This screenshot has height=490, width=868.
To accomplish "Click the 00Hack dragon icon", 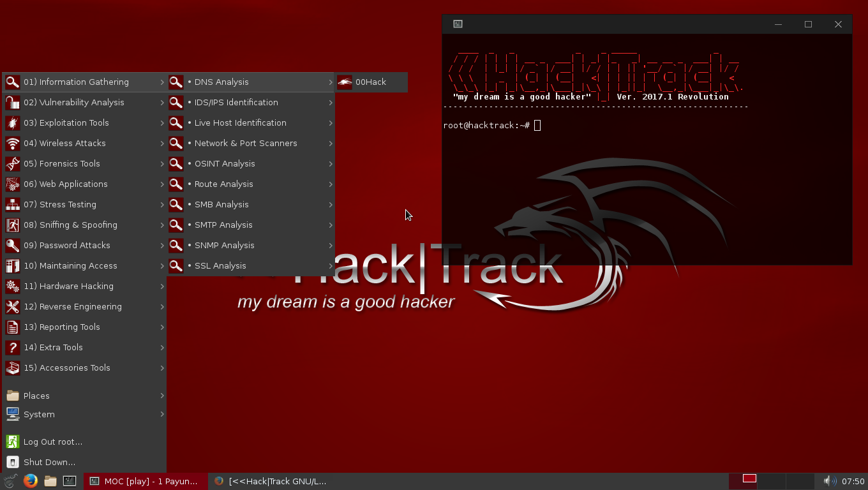I will click(x=345, y=82).
